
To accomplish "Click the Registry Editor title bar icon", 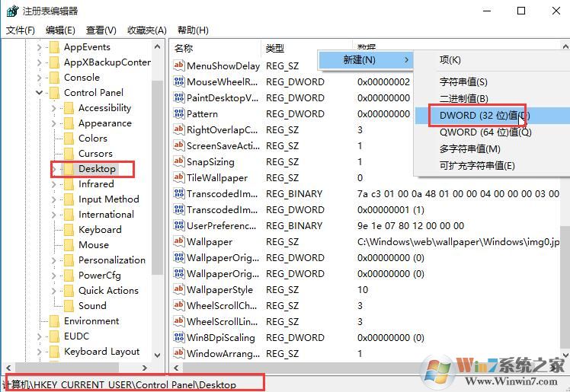I will 12,11.
